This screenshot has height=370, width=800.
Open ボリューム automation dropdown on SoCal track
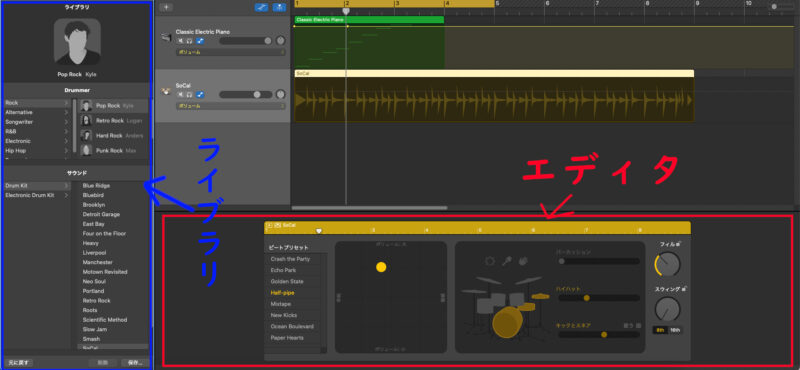pos(231,106)
